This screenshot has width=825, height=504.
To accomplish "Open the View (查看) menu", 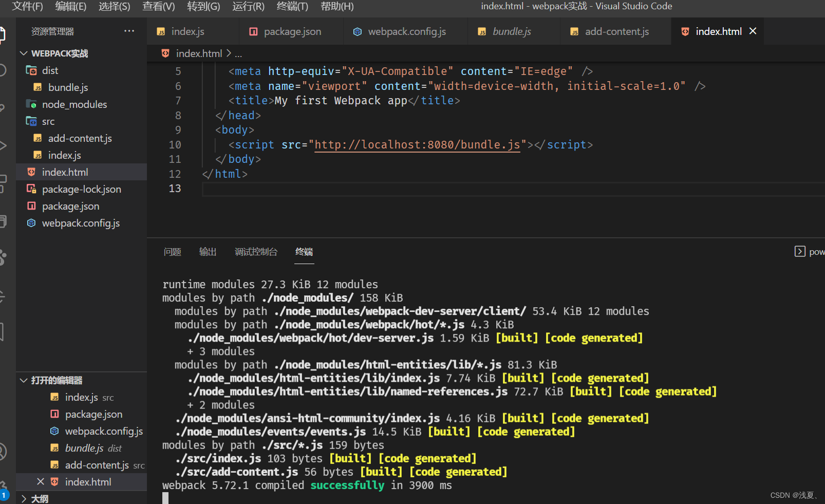I will pyautogui.click(x=159, y=6).
